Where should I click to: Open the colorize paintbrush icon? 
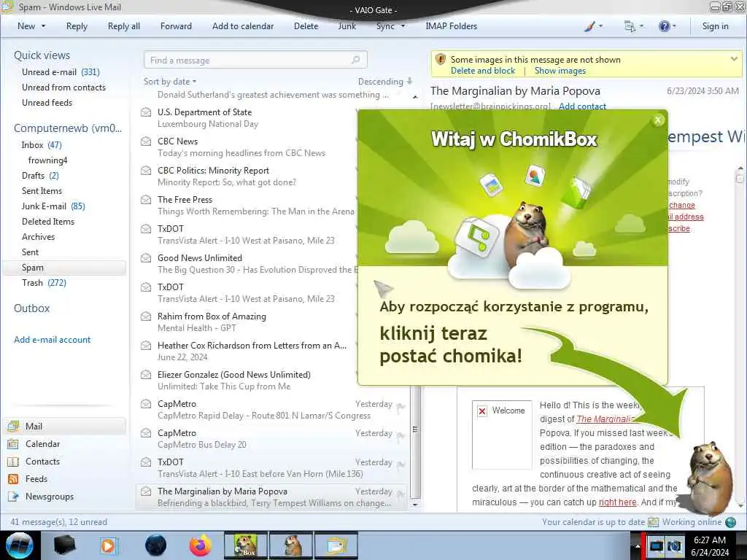589,26
